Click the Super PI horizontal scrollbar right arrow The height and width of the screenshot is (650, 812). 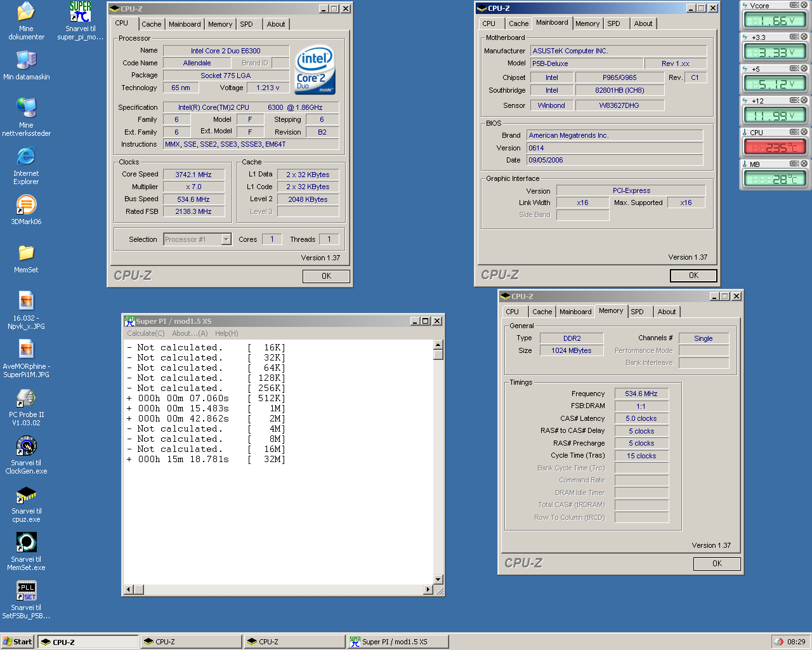point(428,590)
